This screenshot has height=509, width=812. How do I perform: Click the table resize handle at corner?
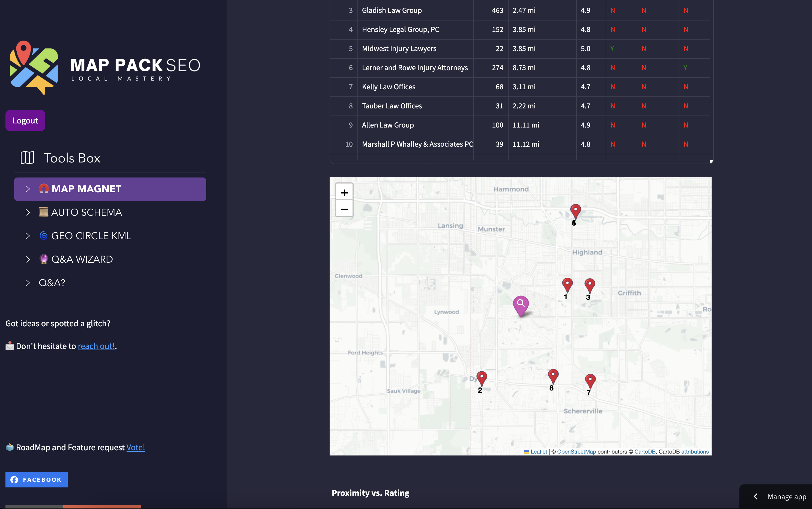coord(711,162)
